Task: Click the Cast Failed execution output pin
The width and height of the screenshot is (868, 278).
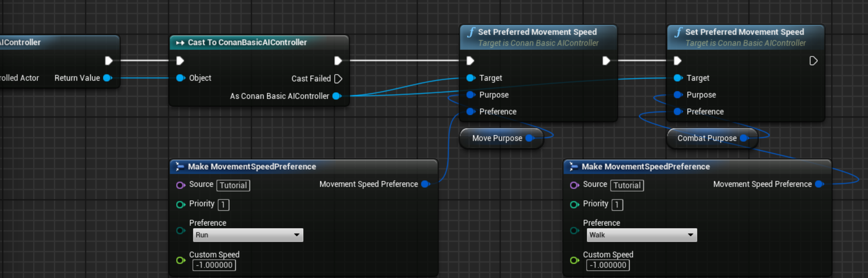Action: [338, 79]
